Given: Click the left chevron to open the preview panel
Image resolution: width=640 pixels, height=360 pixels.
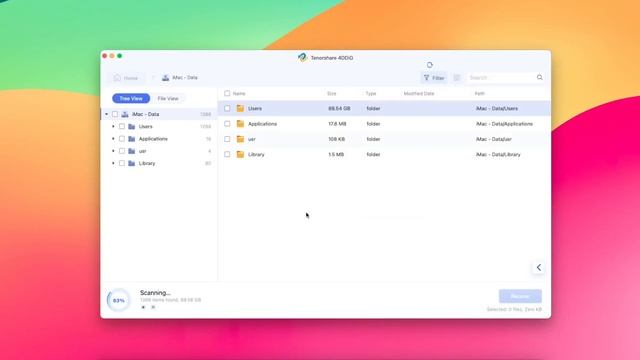Looking at the screenshot, I should click(539, 267).
